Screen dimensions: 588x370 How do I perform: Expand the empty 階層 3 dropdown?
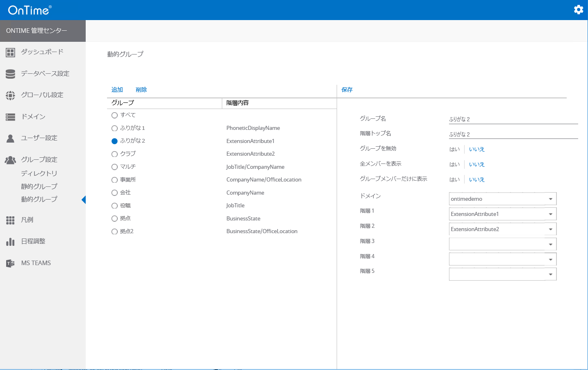tap(550, 245)
